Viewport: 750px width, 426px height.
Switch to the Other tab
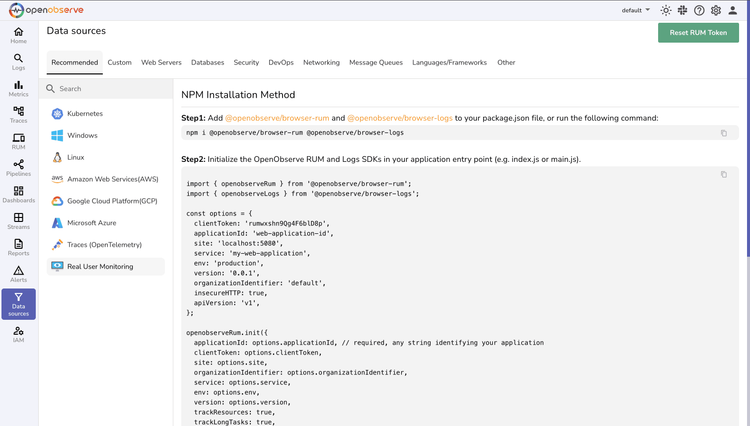point(506,63)
